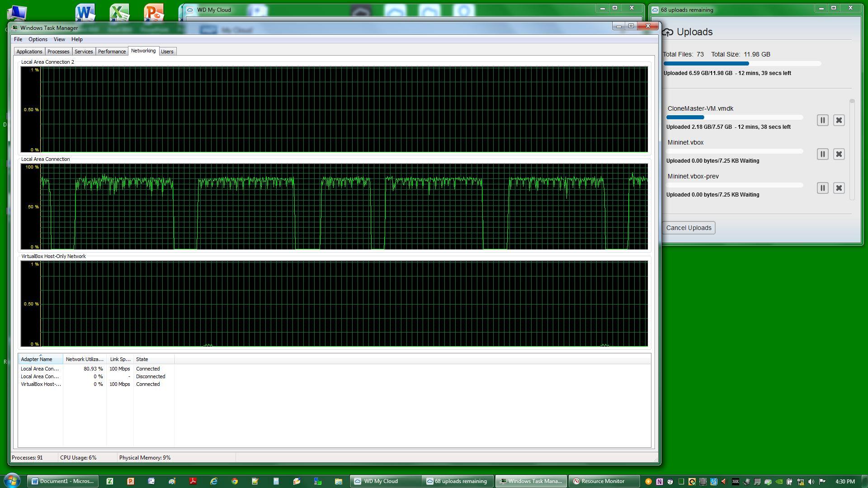
Task: Sort by Network Utilization column header
Action: [85, 359]
